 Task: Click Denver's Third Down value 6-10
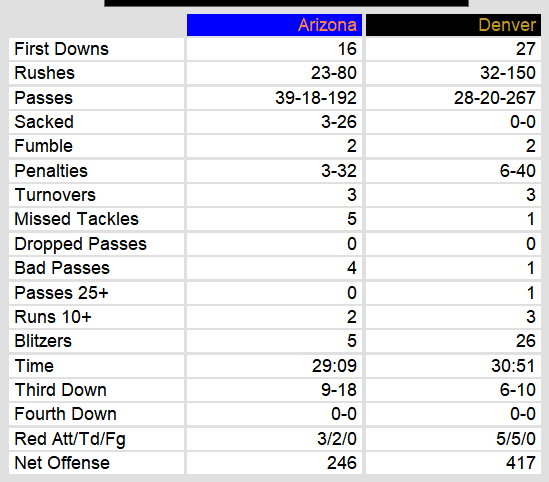click(x=517, y=390)
